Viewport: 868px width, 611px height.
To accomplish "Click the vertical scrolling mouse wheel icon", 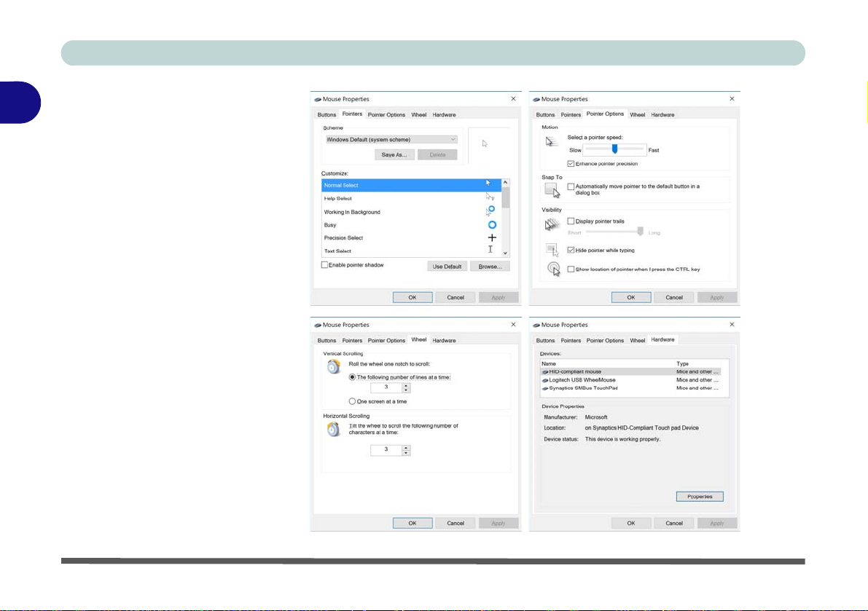I will pyautogui.click(x=333, y=366).
